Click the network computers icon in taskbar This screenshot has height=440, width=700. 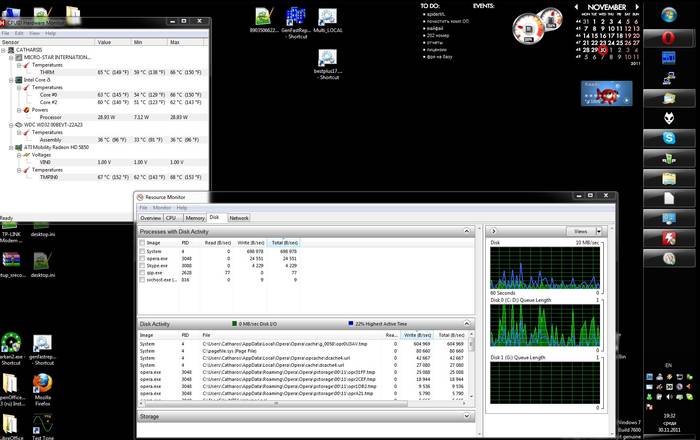click(x=669, y=78)
